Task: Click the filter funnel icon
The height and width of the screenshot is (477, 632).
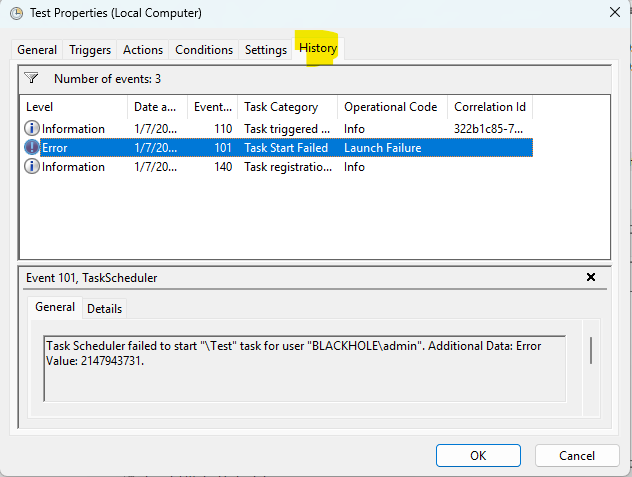Action: point(31,78)
